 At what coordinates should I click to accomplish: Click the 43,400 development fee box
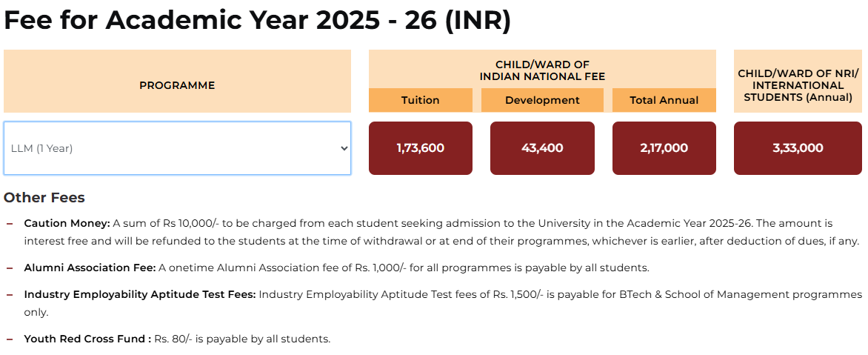(542, 148)
